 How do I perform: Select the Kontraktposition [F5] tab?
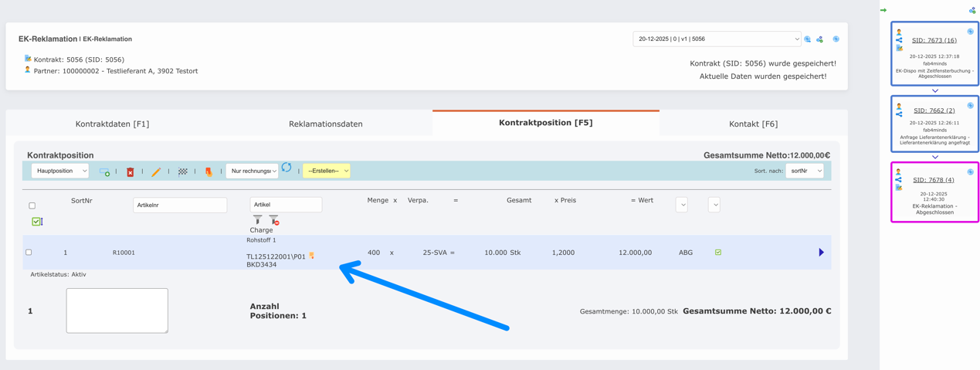[x=546, y=123]
